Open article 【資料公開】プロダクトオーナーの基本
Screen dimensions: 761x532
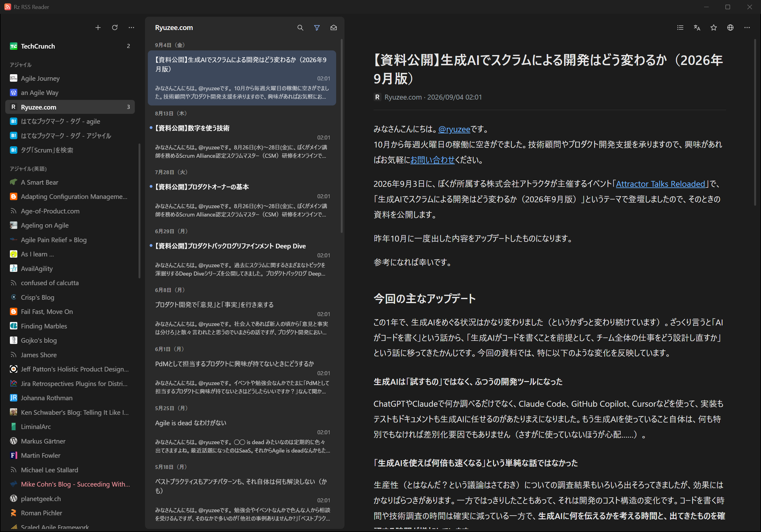pyautogui.click(x=242, y=200)
